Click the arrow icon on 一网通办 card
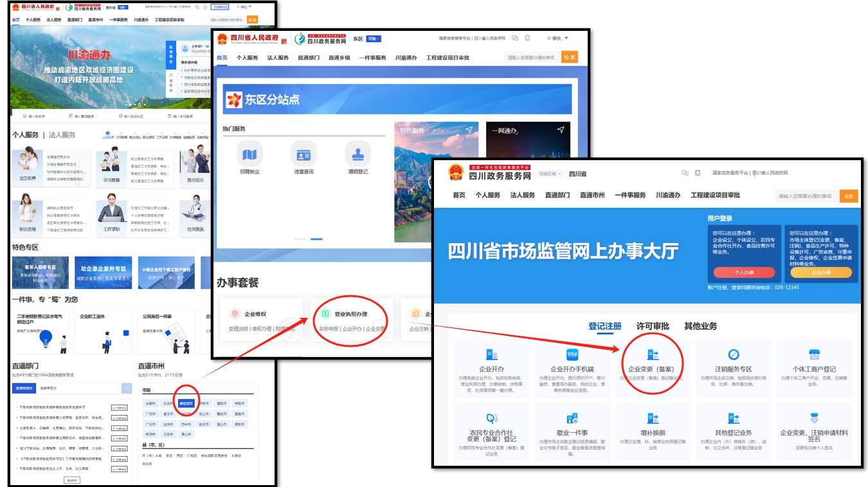The image size is (868, 487). tap(561, 130)
